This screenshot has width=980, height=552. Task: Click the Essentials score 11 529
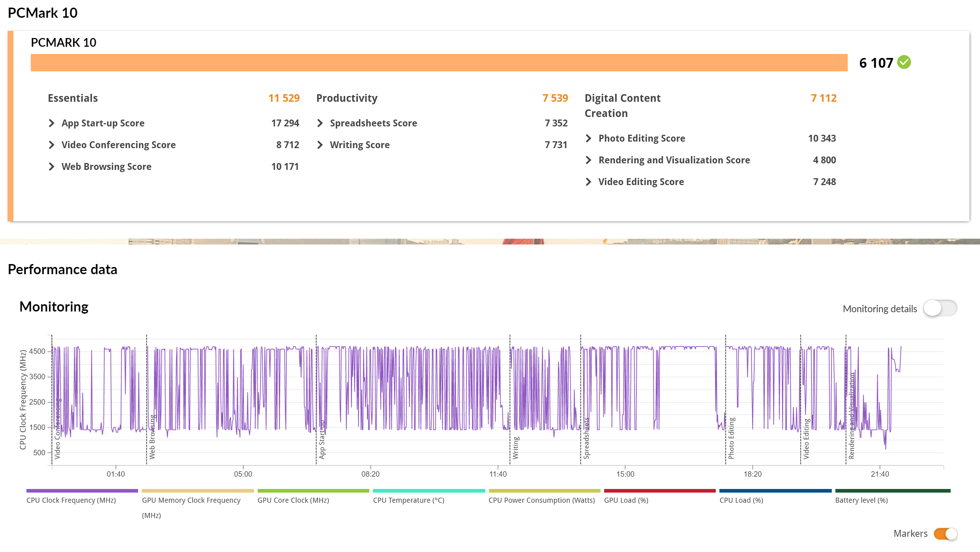[x=284, y=98]
